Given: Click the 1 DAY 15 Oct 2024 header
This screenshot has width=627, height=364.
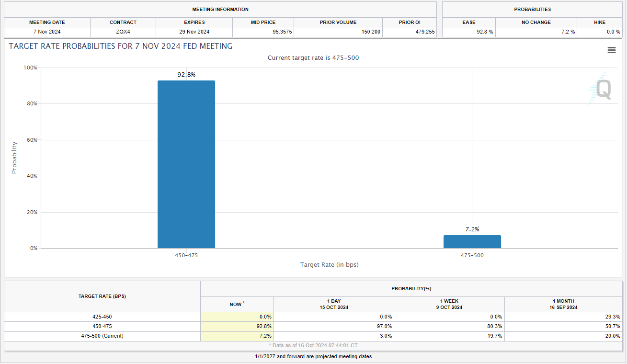Looking at the screenshot, I should [x=334, y=304].
